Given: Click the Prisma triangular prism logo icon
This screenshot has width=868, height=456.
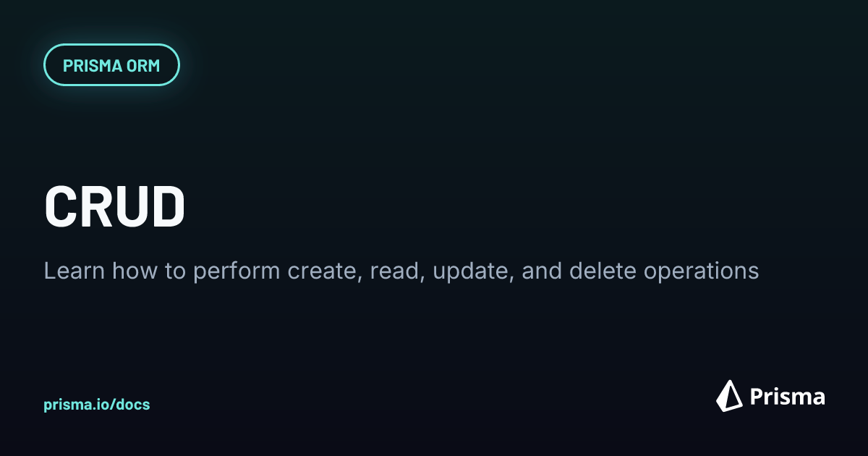Looking at the screenshot, I should click(x=730, y=396).
